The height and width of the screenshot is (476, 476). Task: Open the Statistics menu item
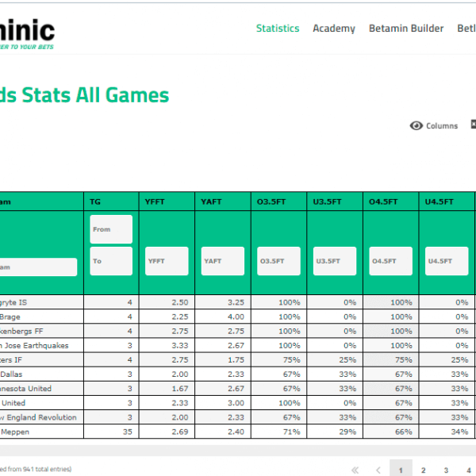click(x=278, y=29)
